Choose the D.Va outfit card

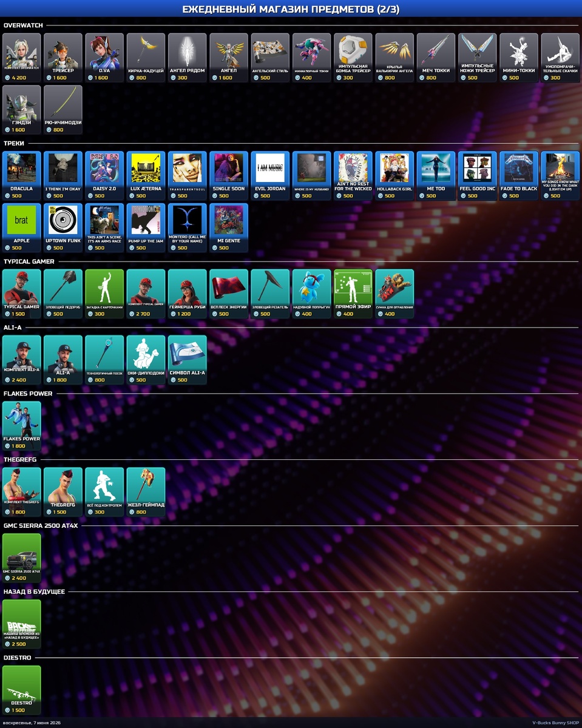pyautogui.click(x=104, y=58)
